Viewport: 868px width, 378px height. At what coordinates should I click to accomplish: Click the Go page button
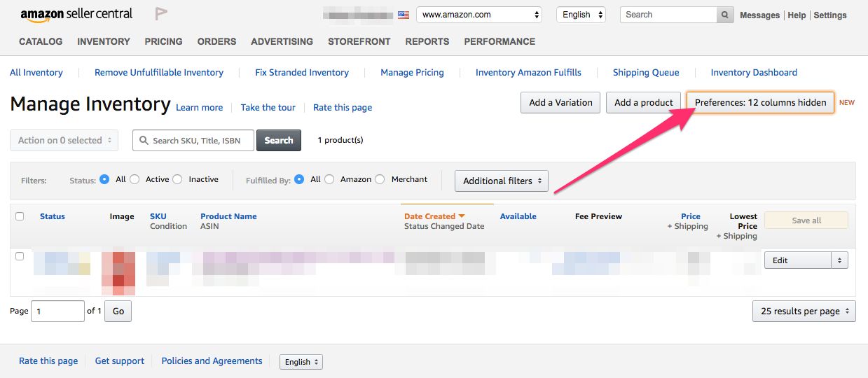[x=118, y=311]
